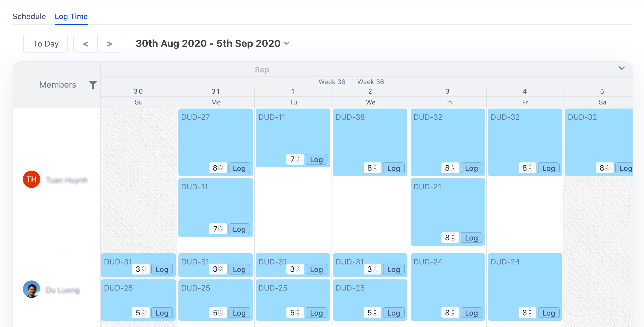The image size is (644, 327).
Task: Collapse the calendar header chevron
Action: tap(621, 68)
